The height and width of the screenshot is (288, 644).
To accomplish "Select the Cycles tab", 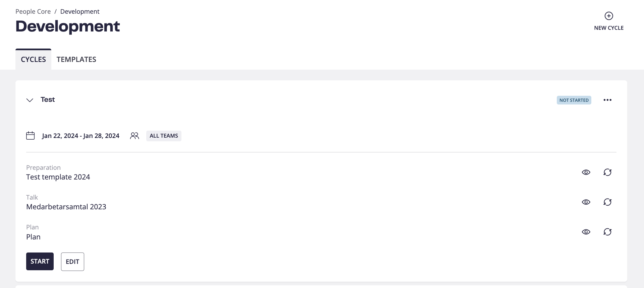I will pyautogui.click(x=33, y=59).
